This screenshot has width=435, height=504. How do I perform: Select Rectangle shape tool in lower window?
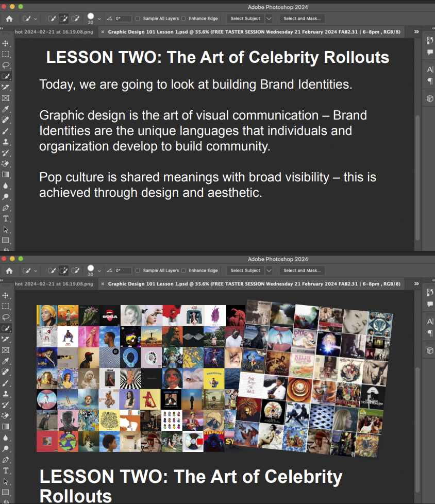(x=6, y=493)
